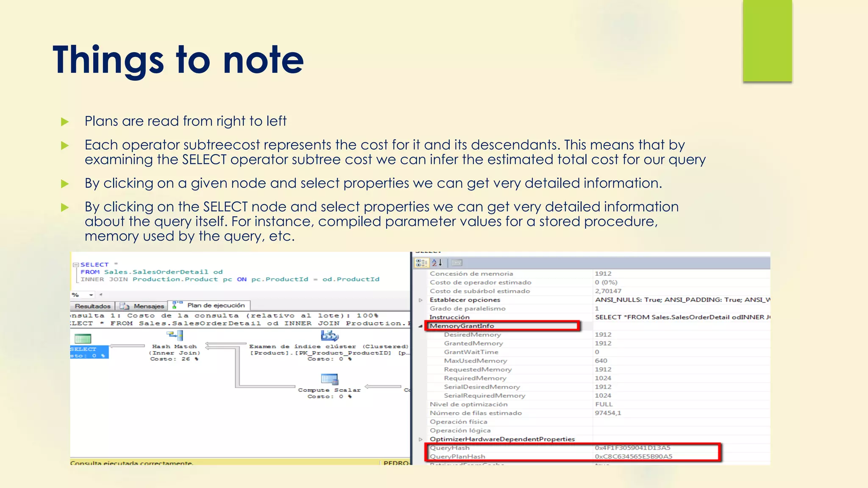Click the Plan de ejecución tab icon
Screen dimensions: 868x488
pyautogui.click(x=178, y=305)
